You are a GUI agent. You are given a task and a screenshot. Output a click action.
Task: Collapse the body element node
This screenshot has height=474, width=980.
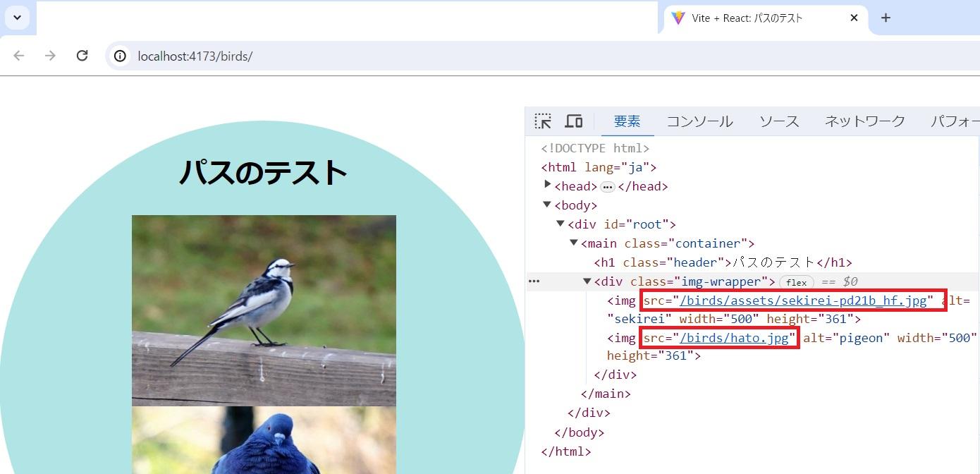547,205
